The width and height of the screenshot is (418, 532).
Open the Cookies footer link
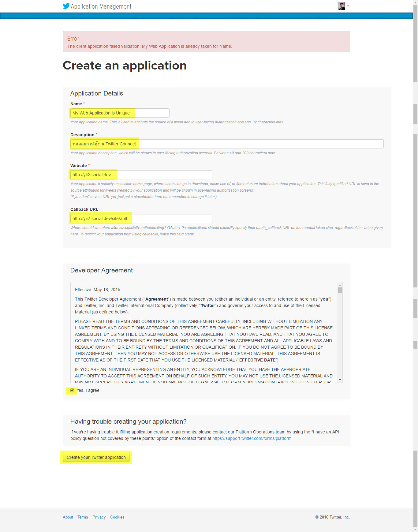[x=117, y=517]
